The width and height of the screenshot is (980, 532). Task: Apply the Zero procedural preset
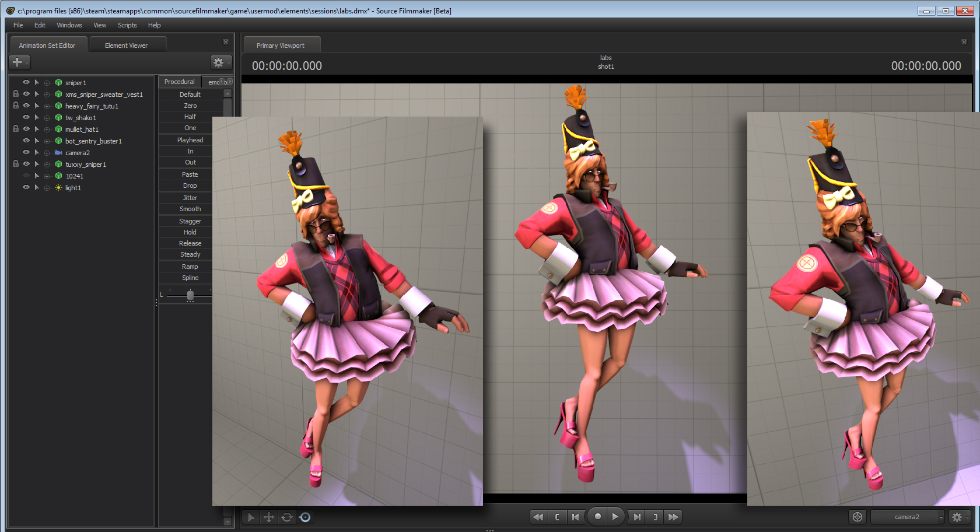point(190,106)
